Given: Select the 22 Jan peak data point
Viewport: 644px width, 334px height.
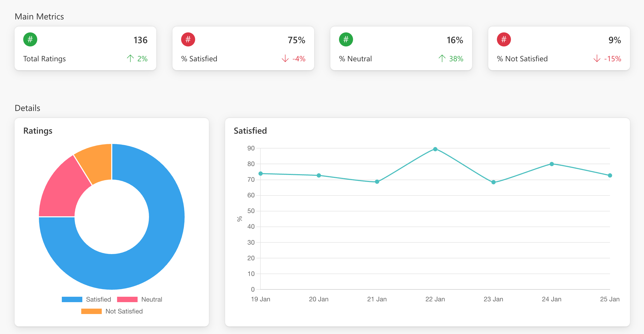Looking at the screenshot, I should click(x=435, y=149).
